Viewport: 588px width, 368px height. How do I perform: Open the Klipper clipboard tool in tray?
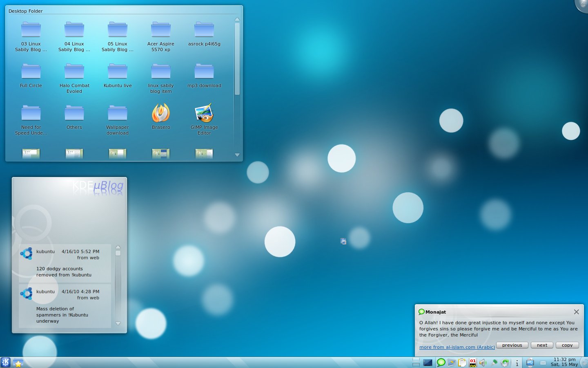click(x=462, y=363)
